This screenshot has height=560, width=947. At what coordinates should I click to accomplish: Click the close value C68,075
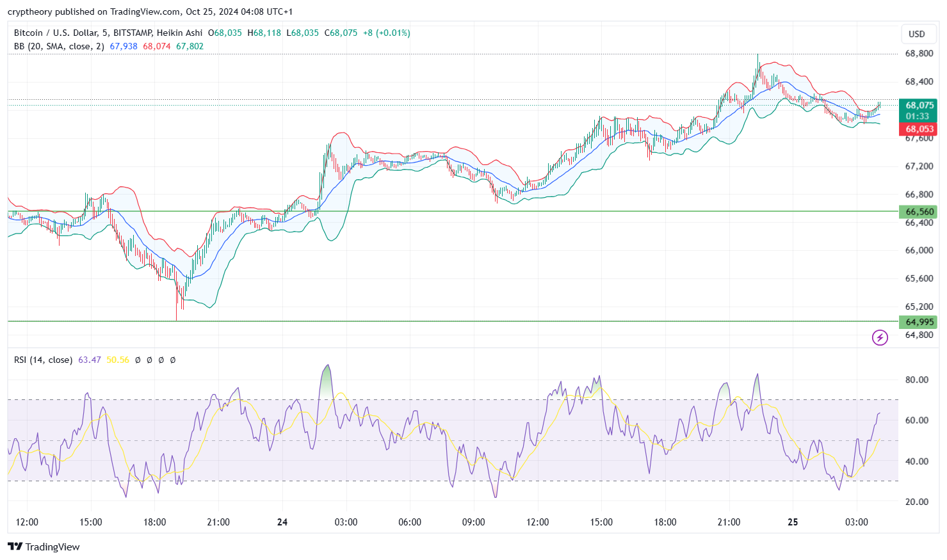(341, 33)
